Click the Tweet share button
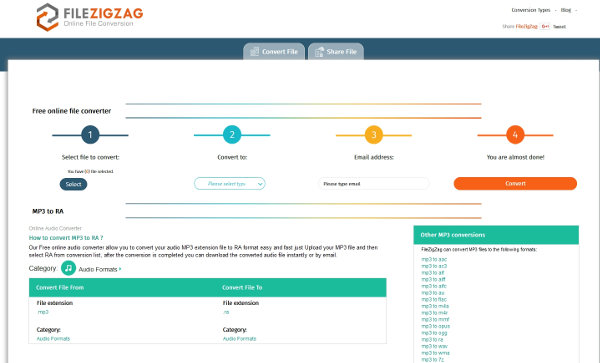Screen dimensions: 600x363 coord(559,27)
